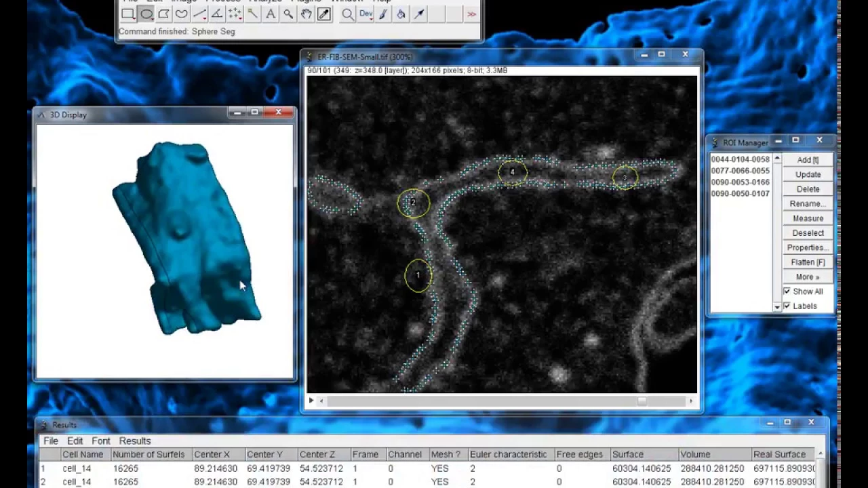The height and width of the screenshot is (488, 868).
Task: Select the Color picker eyedropper tool
Action: (x=324, y=14)
